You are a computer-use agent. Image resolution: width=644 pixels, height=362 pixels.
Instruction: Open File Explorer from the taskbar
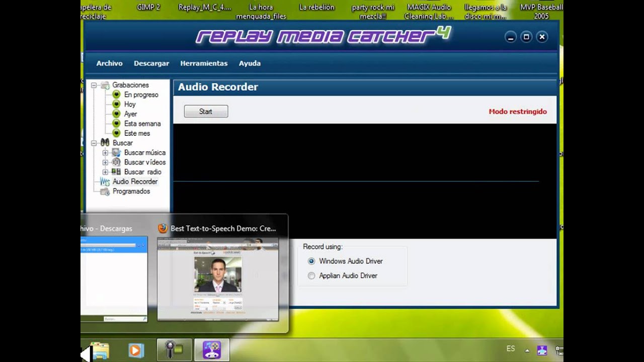click(x=100, y=350)
